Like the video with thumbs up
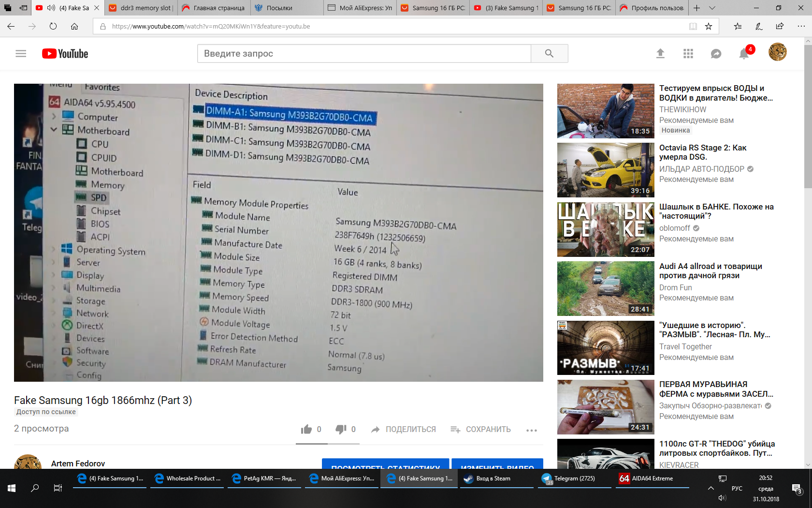 (x=306, y=429)
